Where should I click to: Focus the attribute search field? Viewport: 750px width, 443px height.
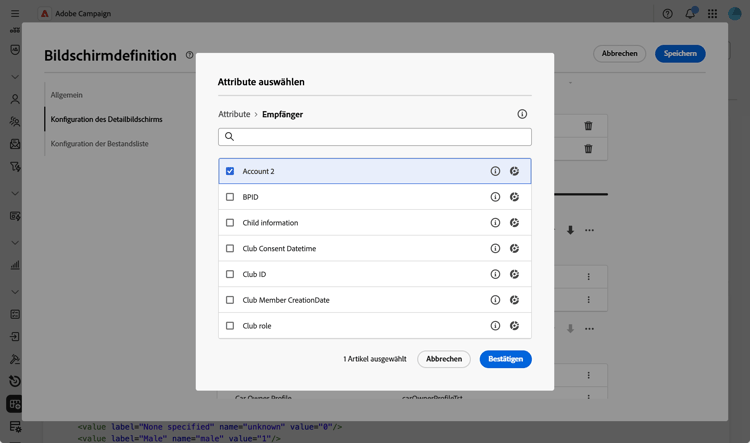click(375, 137)
